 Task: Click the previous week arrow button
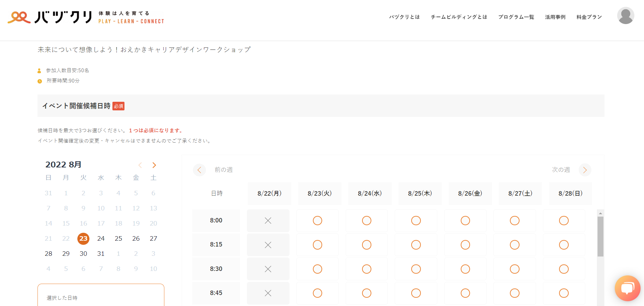(x=199, y=170)
